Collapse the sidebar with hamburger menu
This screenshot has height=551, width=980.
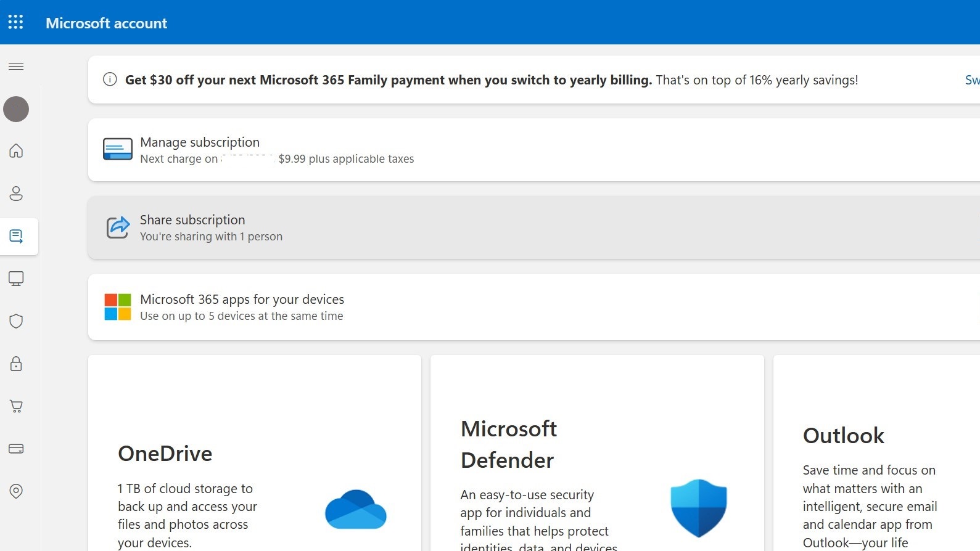pos(16,66)
